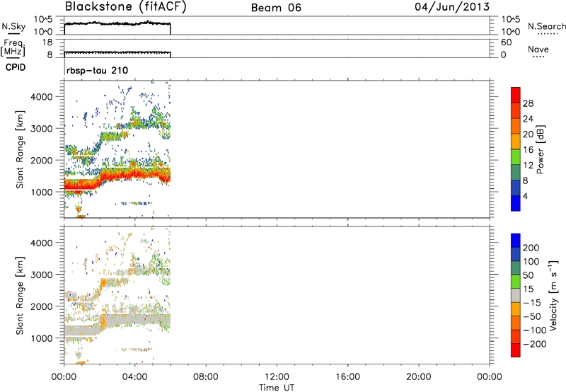
Task: Click the blue 4 dB power swatch
Action: 516,203
